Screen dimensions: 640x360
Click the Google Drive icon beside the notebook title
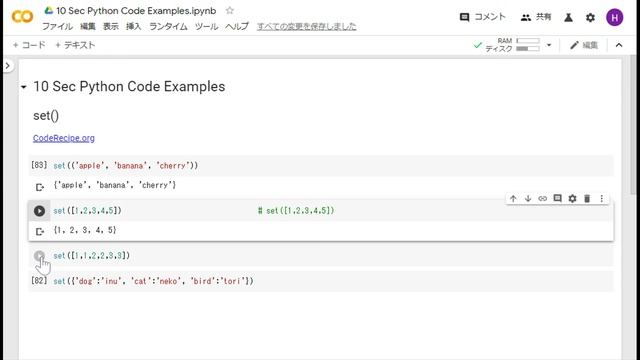[49, 11]
